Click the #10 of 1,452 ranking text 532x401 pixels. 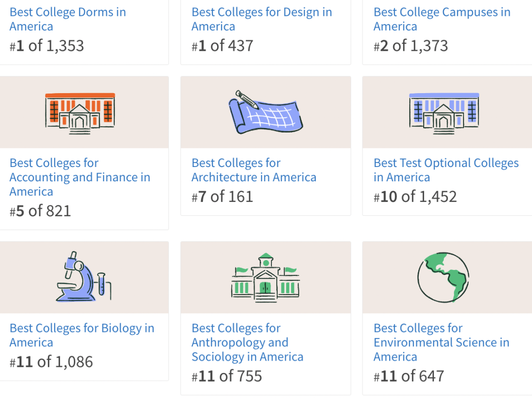click(x=415, y=197)
